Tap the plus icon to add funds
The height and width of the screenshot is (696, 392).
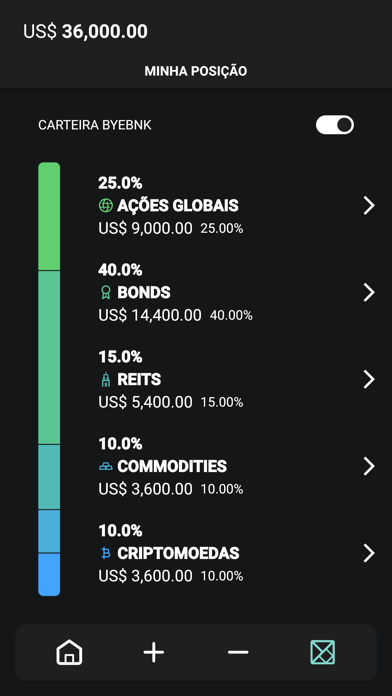coord(154,652)
